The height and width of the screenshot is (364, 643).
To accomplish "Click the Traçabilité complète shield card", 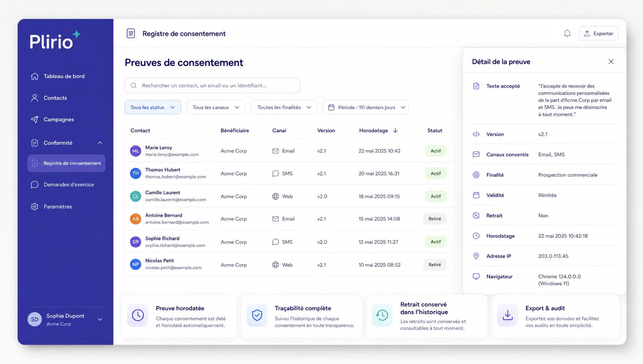I will tap(302, 316).
